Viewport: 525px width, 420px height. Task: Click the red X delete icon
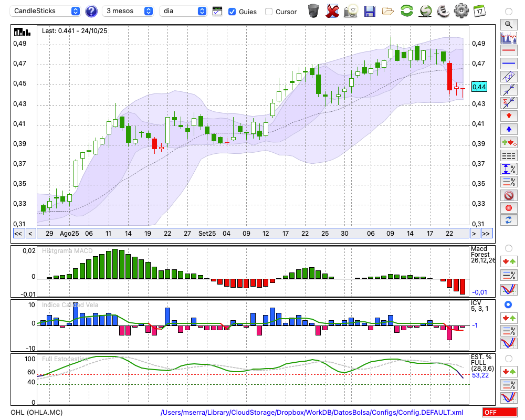(332, 11)
